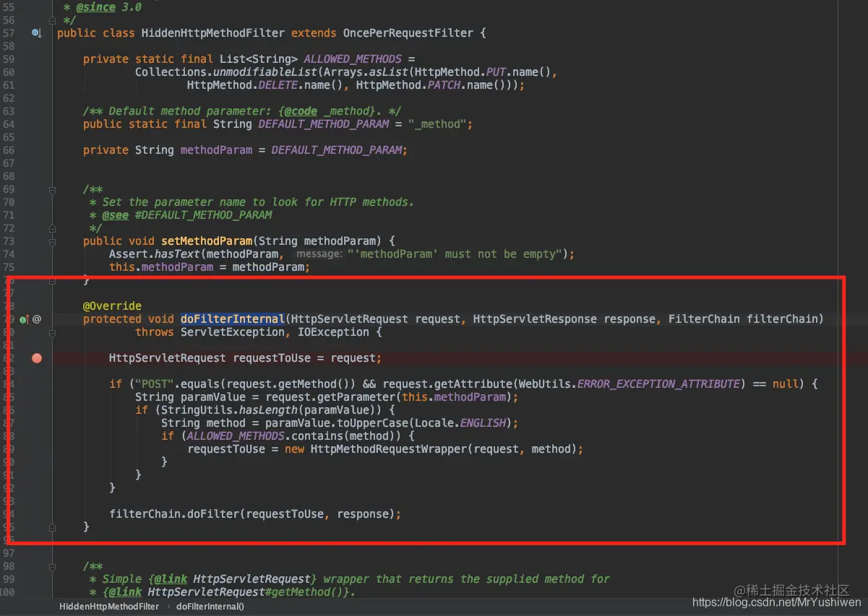
Task: Collapse the Javadoc comment starting on line 98
Action: point(52,566)
